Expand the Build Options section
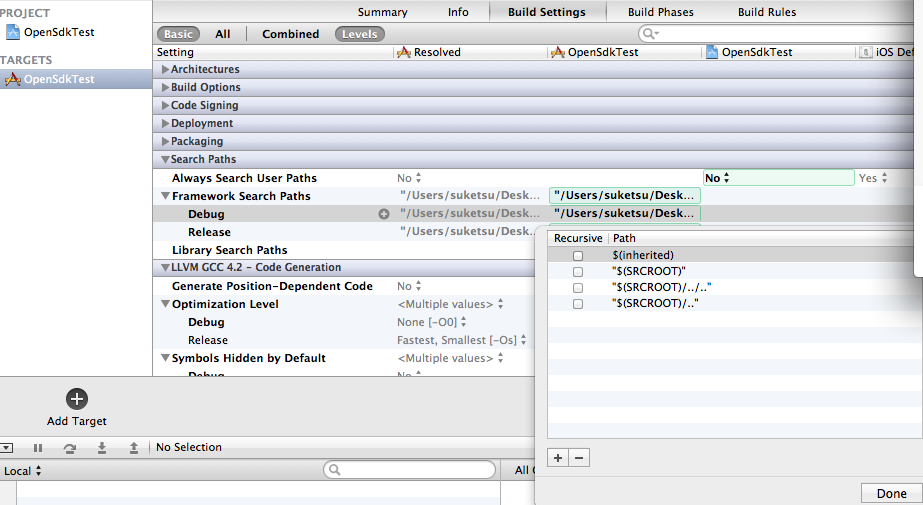Image resolution: width=923 pixels, height=505 pixels. point(165,87)
